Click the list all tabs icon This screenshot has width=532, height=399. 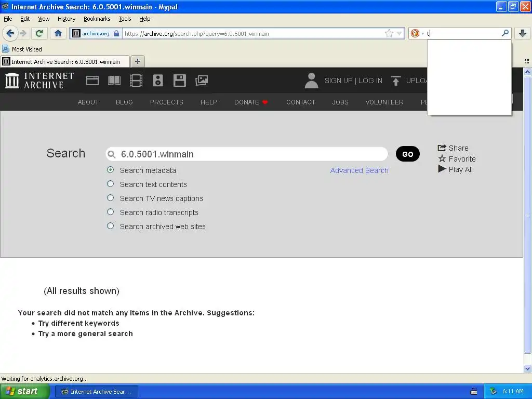(527, 61)
